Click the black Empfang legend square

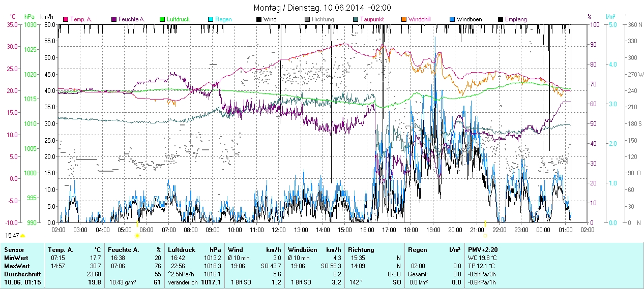pyautogui.click(x=501, y=19)
